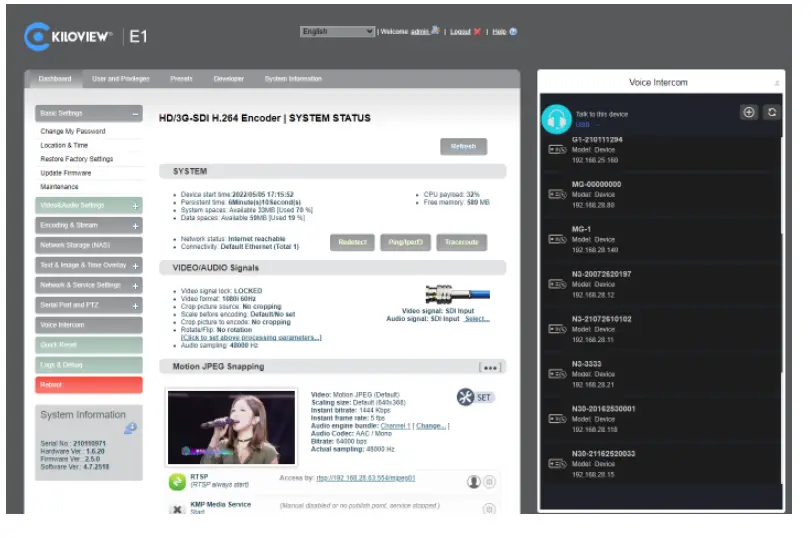Open Network Storage (NAS) section
Screen dimensions: 811x538
pos(88,245)
